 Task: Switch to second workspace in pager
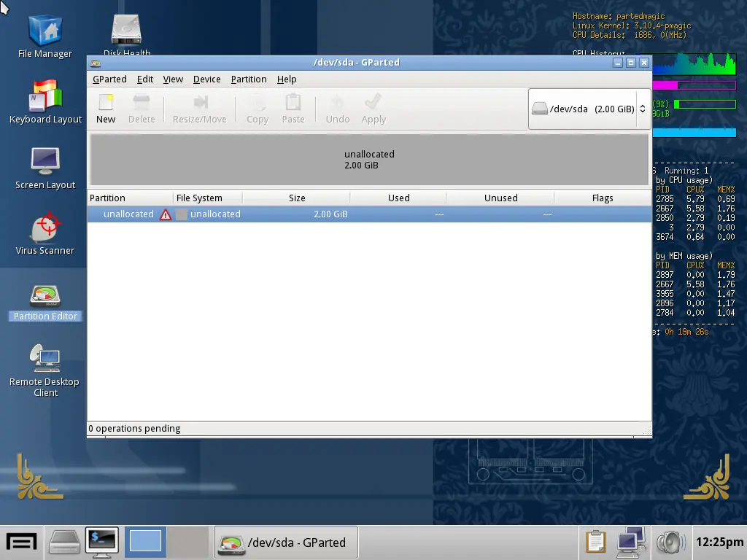click(187, 542)
